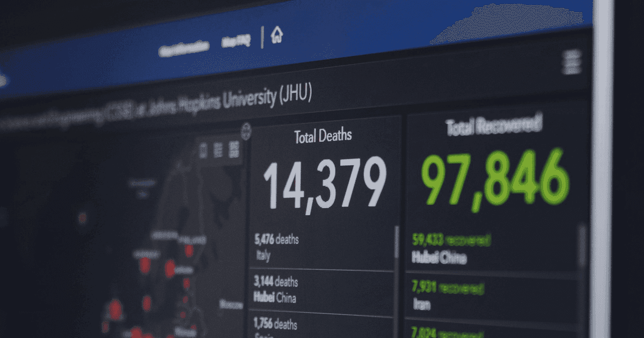Select the first small widget icon above the map
The image size is (644, 338).
(x=203, y=149)
